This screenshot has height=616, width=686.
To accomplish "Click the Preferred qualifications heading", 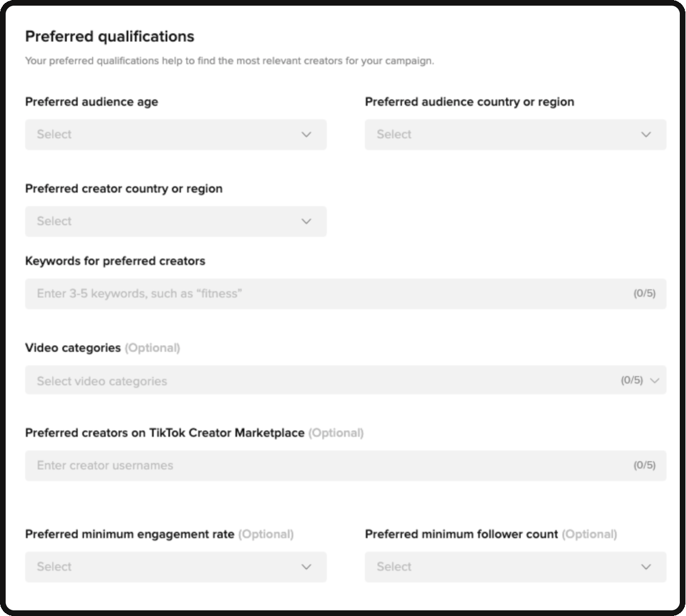I will [x=110, y=37].
